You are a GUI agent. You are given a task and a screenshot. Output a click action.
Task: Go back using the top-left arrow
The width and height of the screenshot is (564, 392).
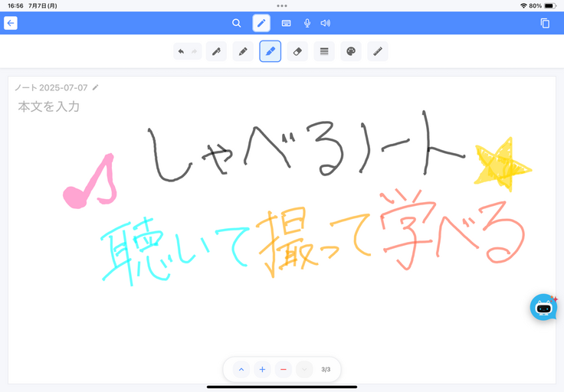click(x=10, y=23)
